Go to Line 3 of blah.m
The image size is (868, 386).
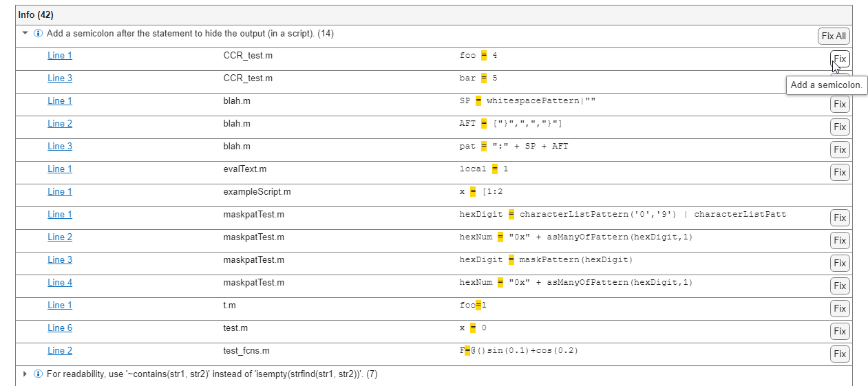(x=60, y=147)
